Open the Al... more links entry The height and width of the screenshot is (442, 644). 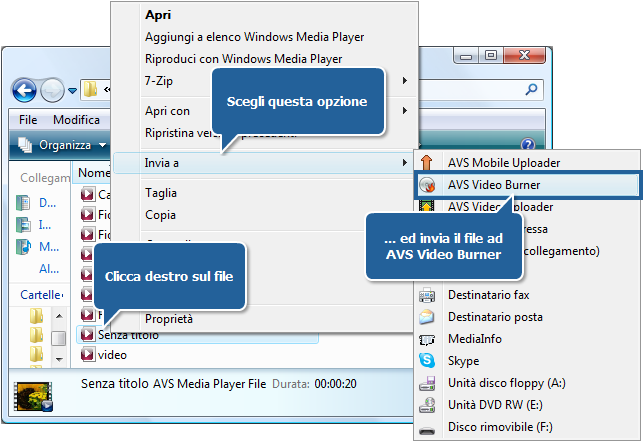pos(49,269)
